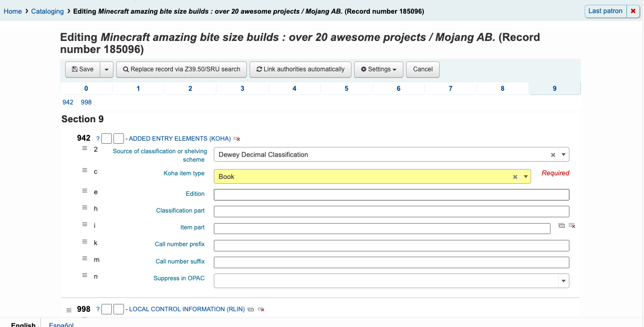Focus the 942 first indicator box
The width and height of the screenshot is (644, 327).
point(107,139)
